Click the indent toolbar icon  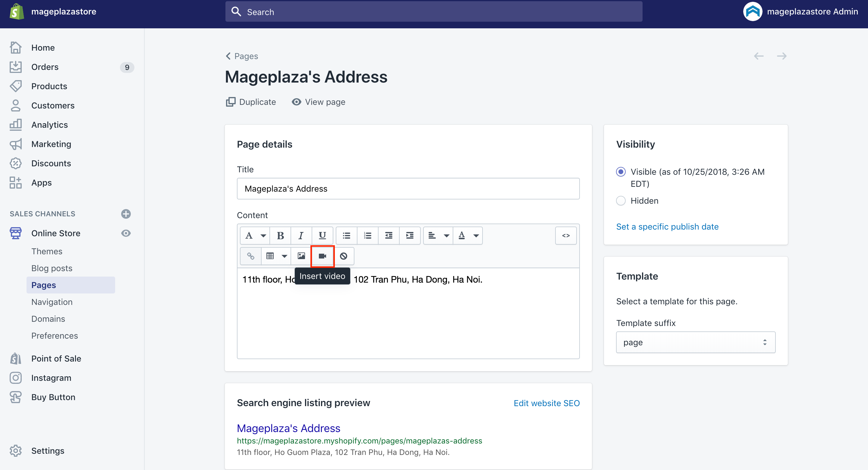410,236
